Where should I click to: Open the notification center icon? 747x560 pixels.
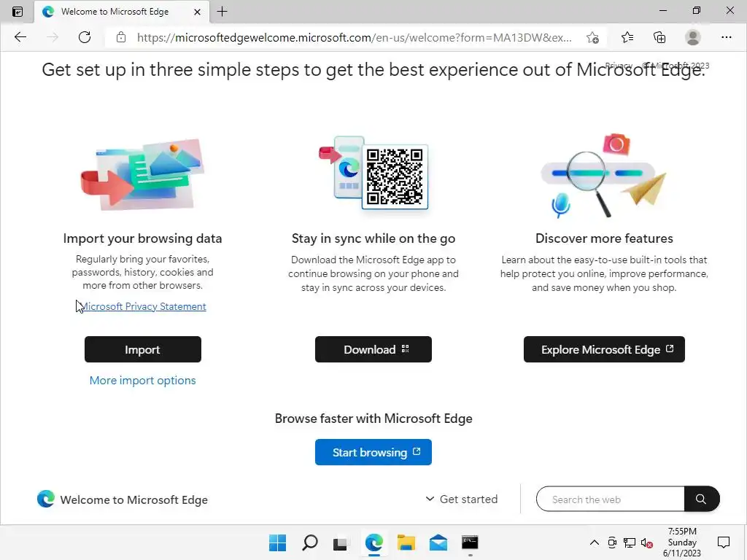pos(724,542)
